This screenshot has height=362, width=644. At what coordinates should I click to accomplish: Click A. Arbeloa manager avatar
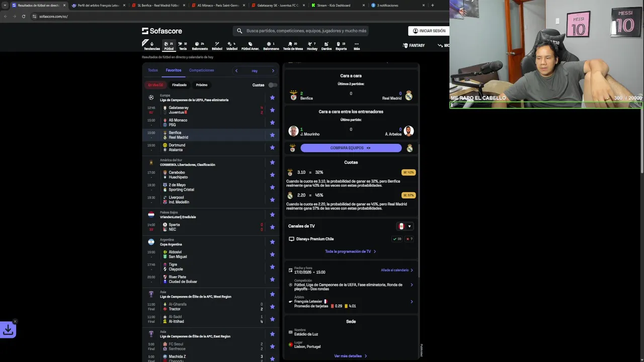(409, 131)
